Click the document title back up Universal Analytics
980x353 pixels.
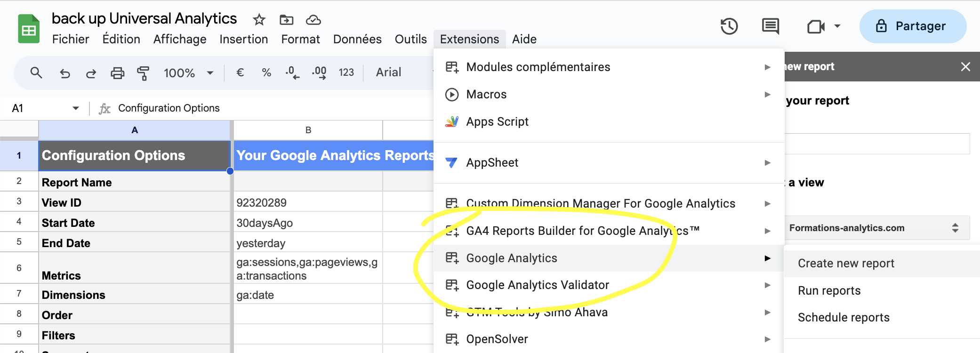tap(144, 18)
